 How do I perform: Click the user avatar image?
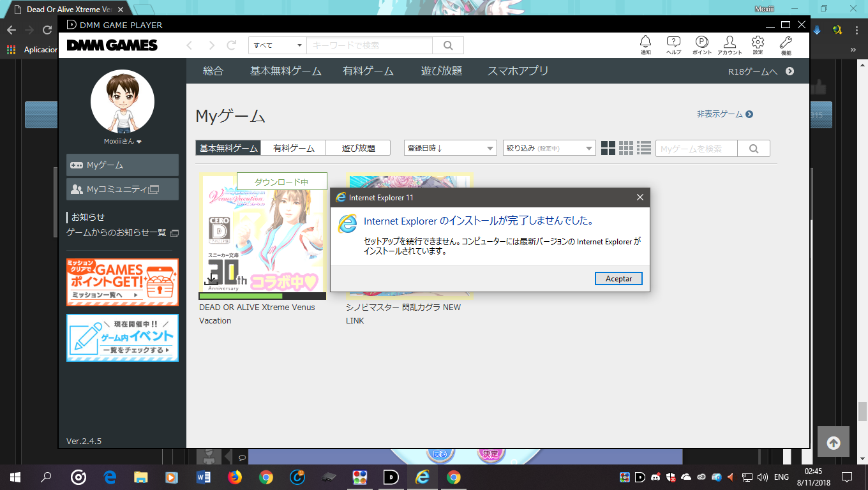[x=123, y=101]
